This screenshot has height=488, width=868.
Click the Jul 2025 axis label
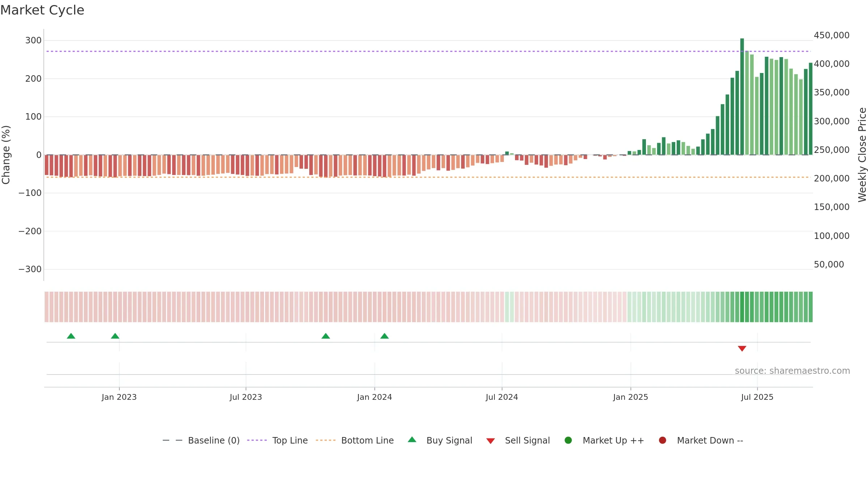pos(757,397)
